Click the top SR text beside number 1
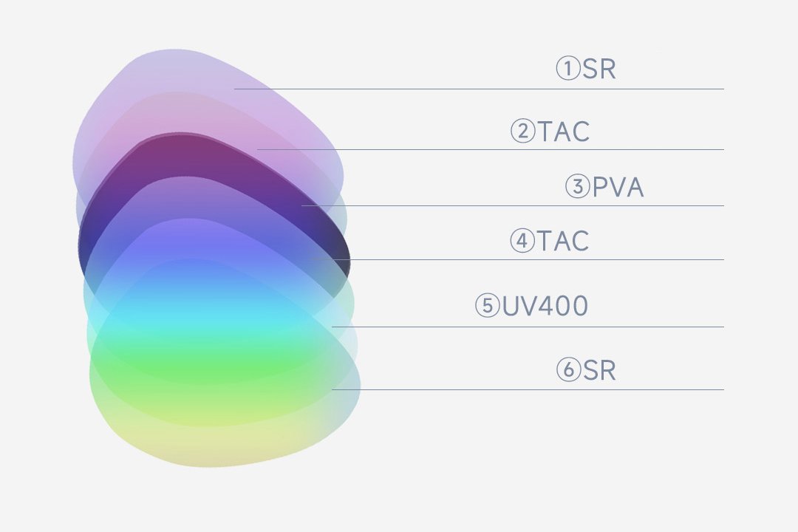 point(598,69)
